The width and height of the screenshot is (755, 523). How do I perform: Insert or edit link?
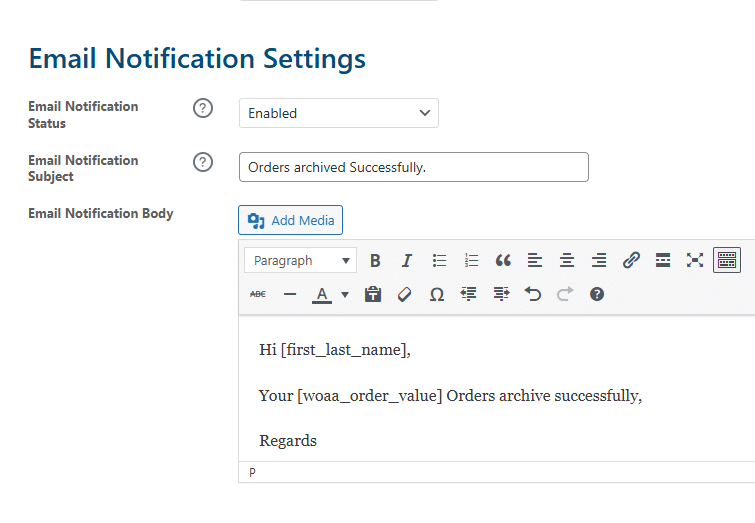pos(631,261)
